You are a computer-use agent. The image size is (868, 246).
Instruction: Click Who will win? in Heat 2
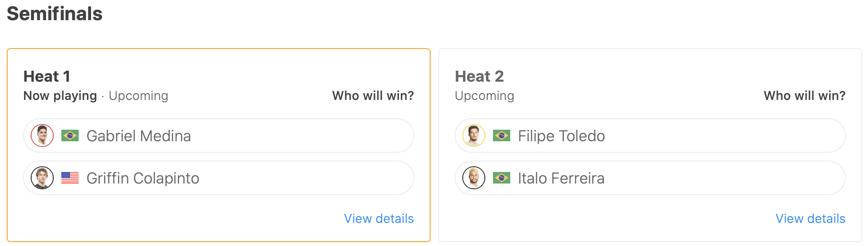tap(804, 96)
